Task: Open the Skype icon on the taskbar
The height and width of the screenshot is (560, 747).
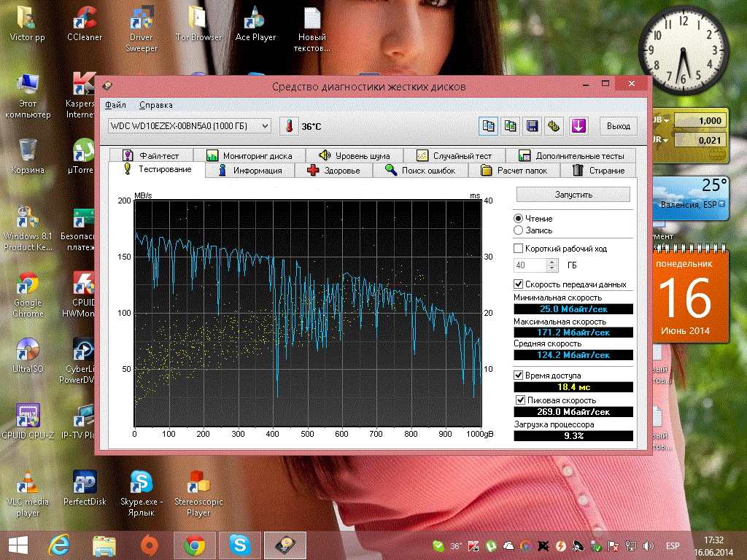Action: click(x=239, y=545)
